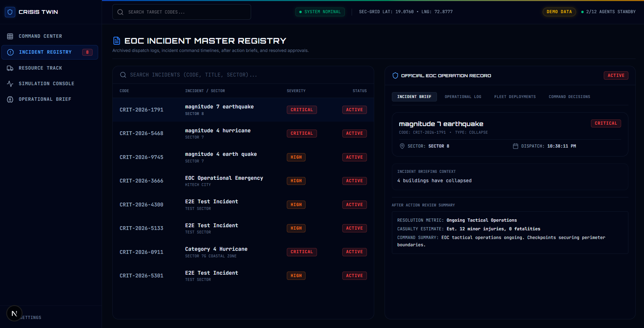644x328 pixels.
Task: Open Command Center from sidebar
Action: [50, 36]
